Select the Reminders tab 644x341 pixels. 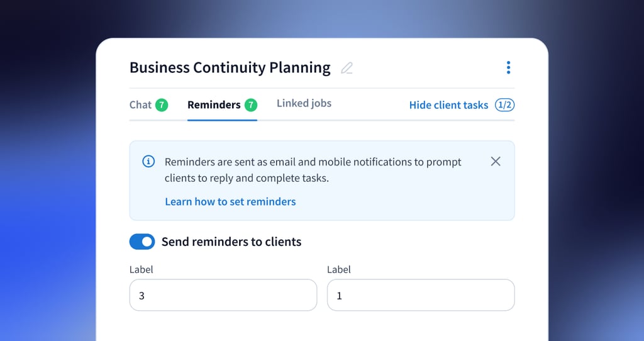pos(214,105)
